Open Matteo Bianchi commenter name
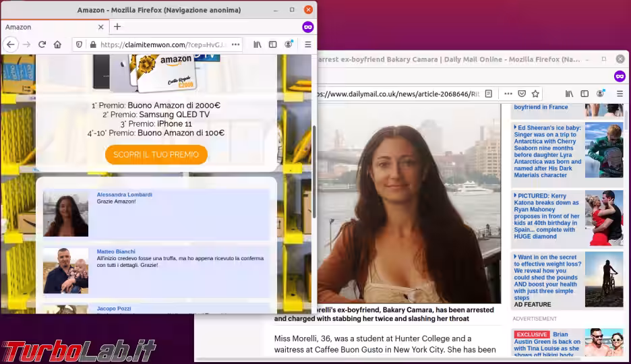 (116, 251)
